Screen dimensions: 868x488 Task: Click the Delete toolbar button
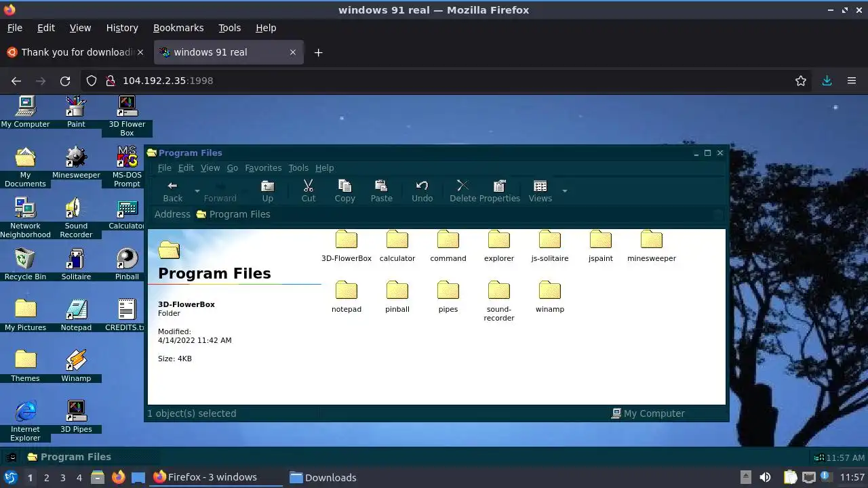[x=463, y=191]
